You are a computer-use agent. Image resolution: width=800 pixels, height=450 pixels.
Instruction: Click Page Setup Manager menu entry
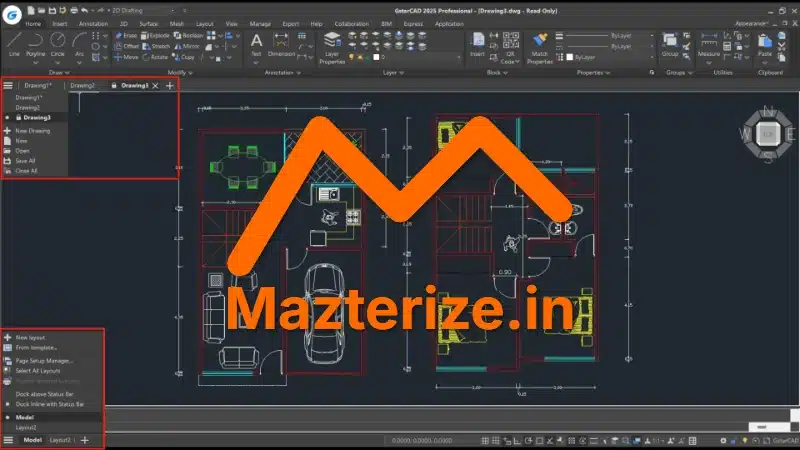coord(44,361)
